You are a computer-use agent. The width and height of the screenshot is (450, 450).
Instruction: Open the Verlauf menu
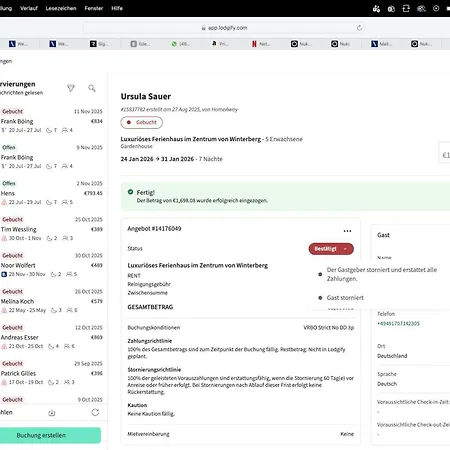point(29,8)
